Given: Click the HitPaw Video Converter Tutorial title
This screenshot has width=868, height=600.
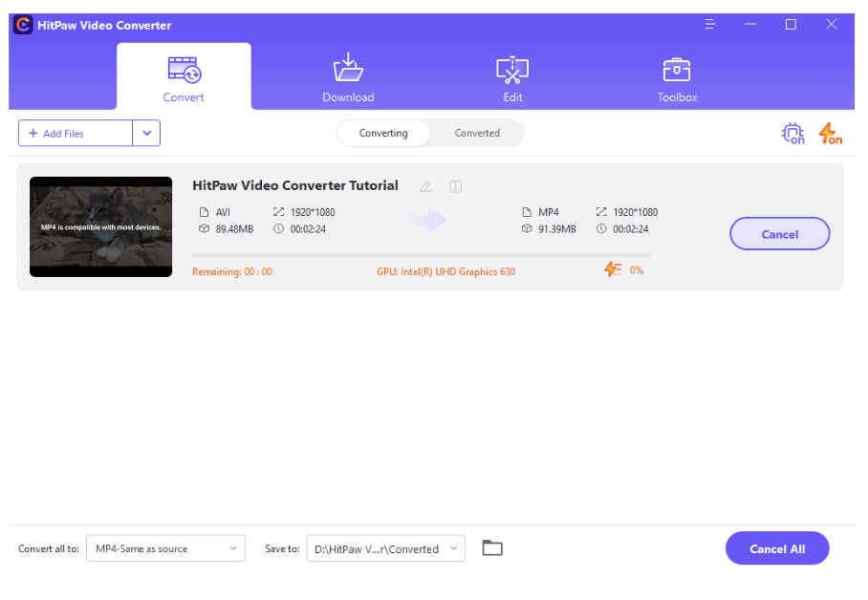Looking at the screenshot, I should click(x=295, y=185).
